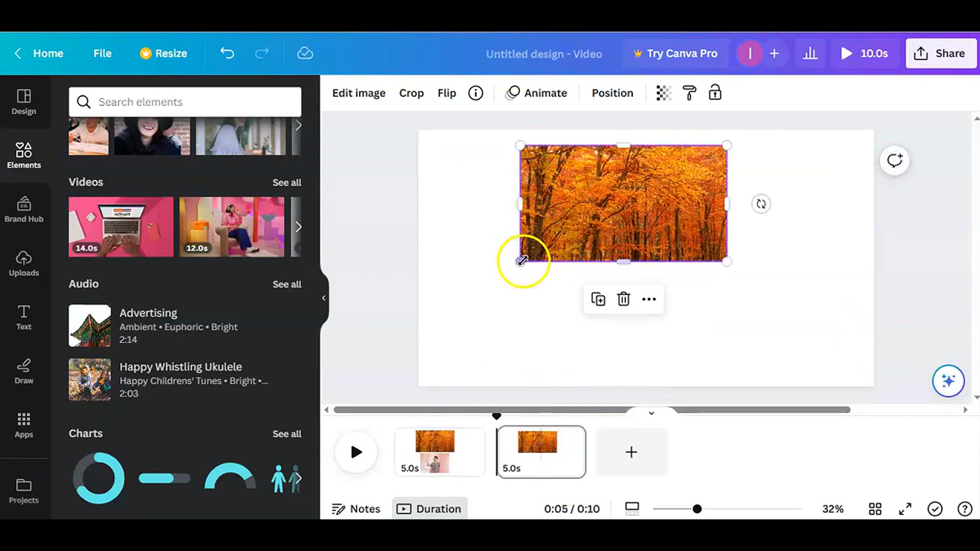
Task: See all Audio
Action: [x=287, y=285]
